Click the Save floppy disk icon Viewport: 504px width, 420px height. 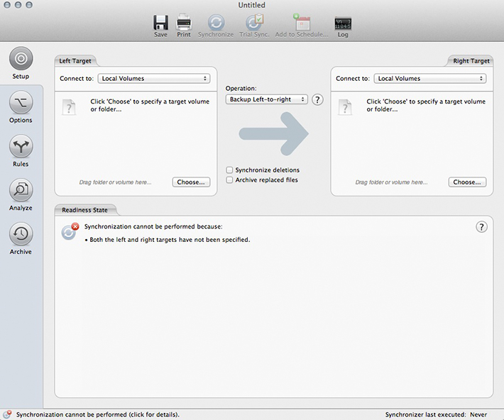click(x=160, y=22)
